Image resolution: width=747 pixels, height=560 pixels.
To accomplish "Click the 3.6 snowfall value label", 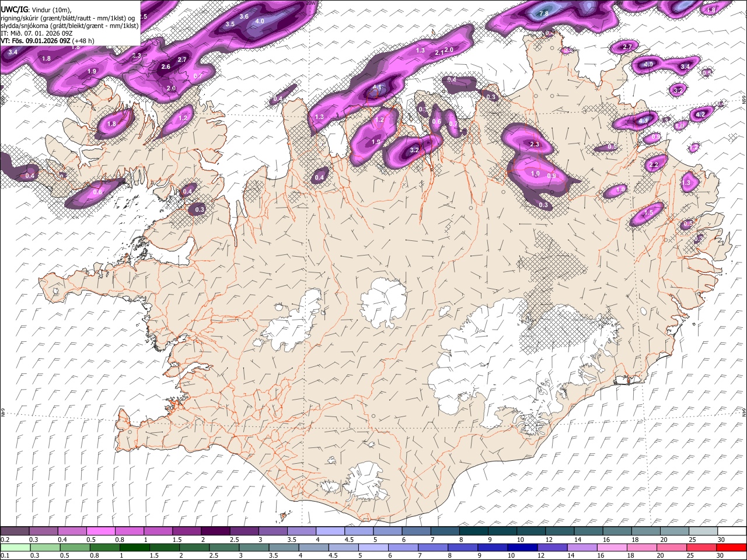I will coord(244,16).
